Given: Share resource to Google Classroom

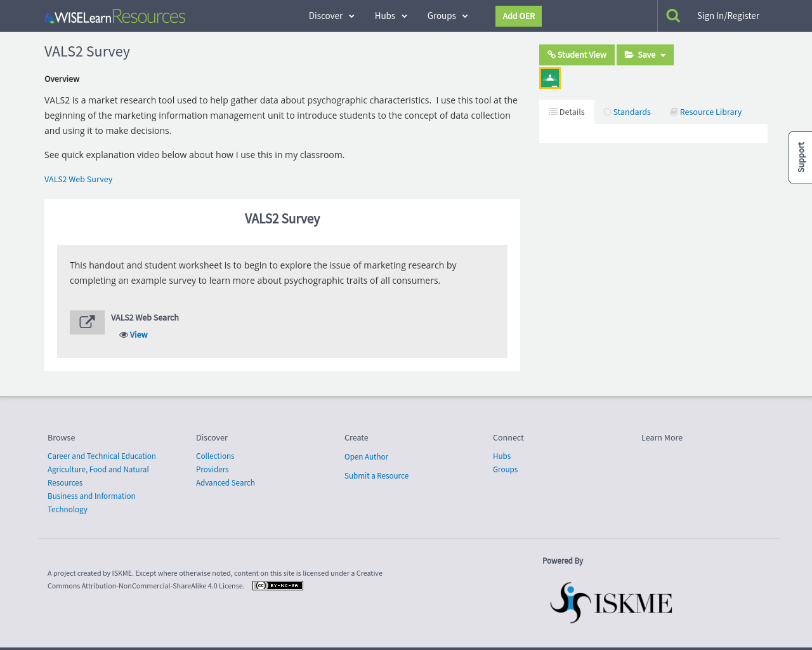Looking at the screenshot, I should click(x=549, y=77).
